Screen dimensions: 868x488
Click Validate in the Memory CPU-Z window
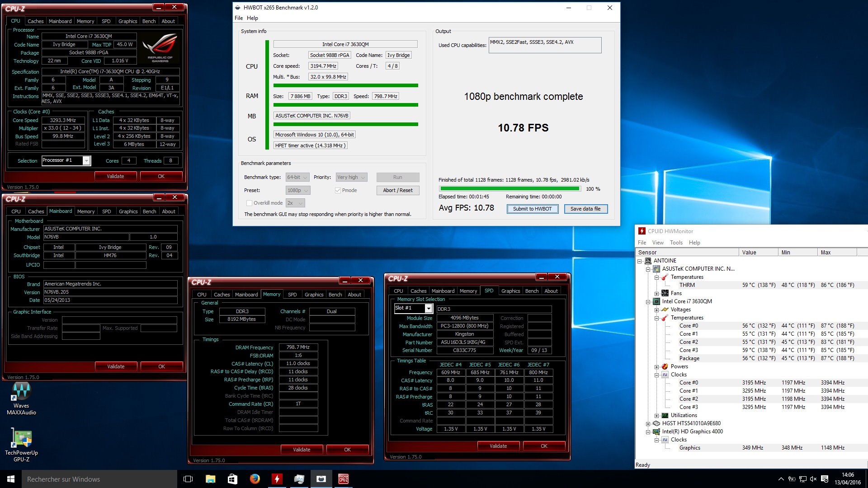[x=302, y=450]
